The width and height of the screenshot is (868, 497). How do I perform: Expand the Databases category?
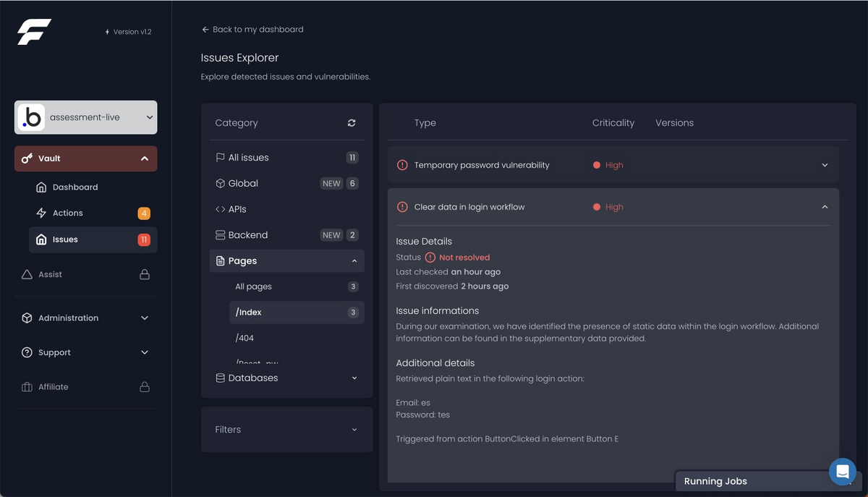pos(354,378)
